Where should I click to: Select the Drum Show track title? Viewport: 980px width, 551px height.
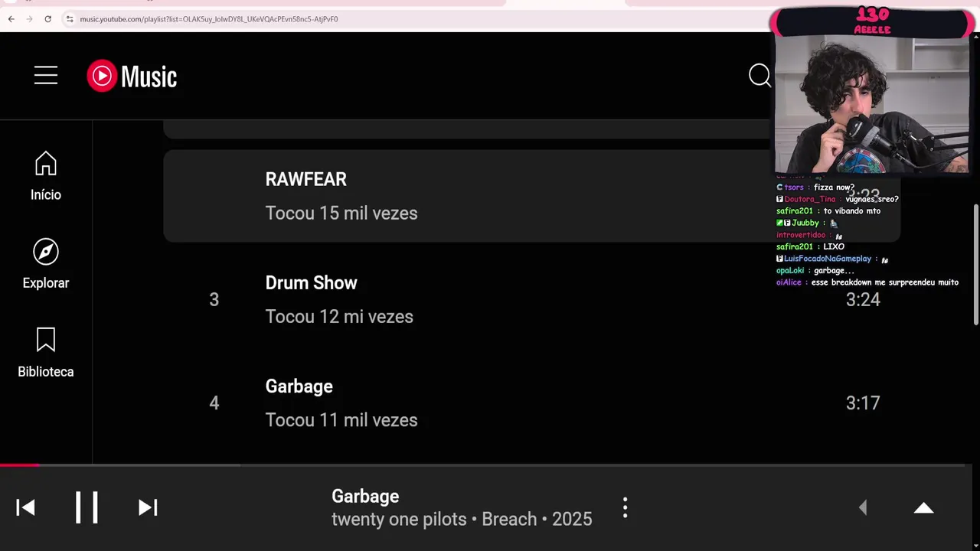pyautogui.click(x=311, y=283)
